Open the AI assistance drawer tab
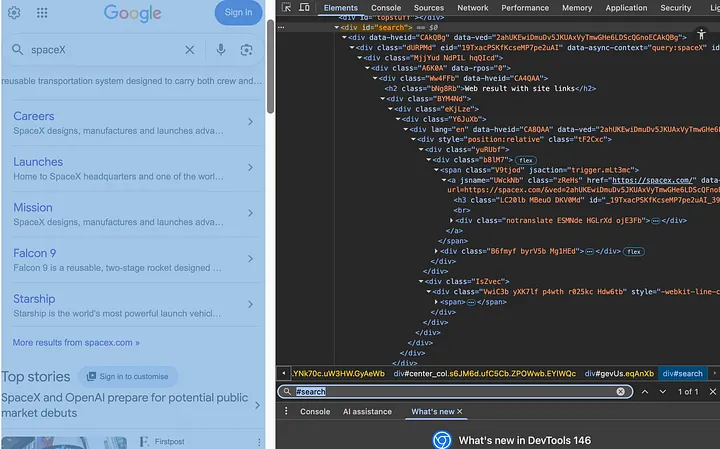 click(367, 411)
